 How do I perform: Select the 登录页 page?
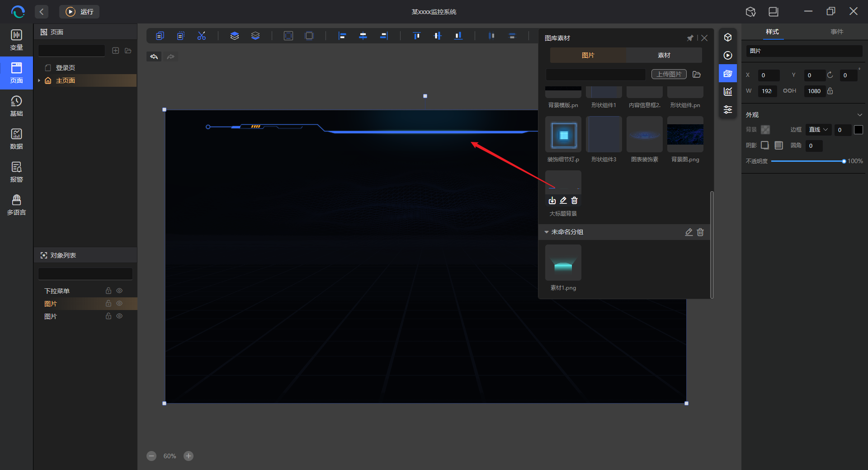pyautogui.click(x=66, y=68)
